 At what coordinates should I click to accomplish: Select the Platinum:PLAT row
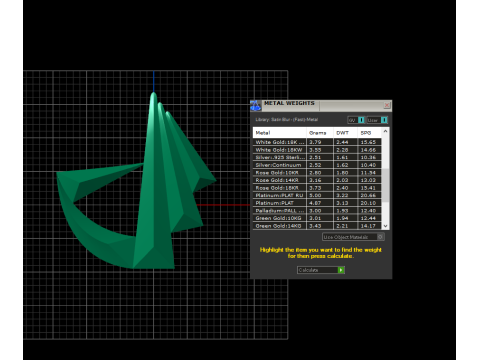pos(317,203)
